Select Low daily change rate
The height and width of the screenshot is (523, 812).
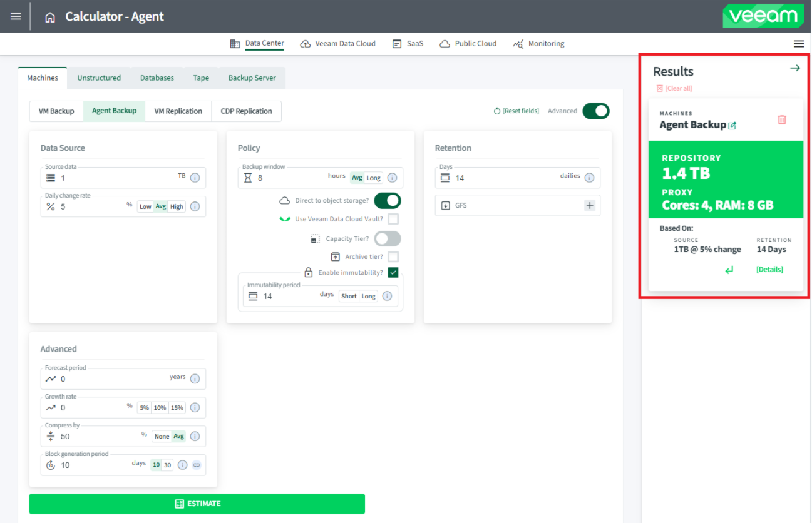coord(145,206)
